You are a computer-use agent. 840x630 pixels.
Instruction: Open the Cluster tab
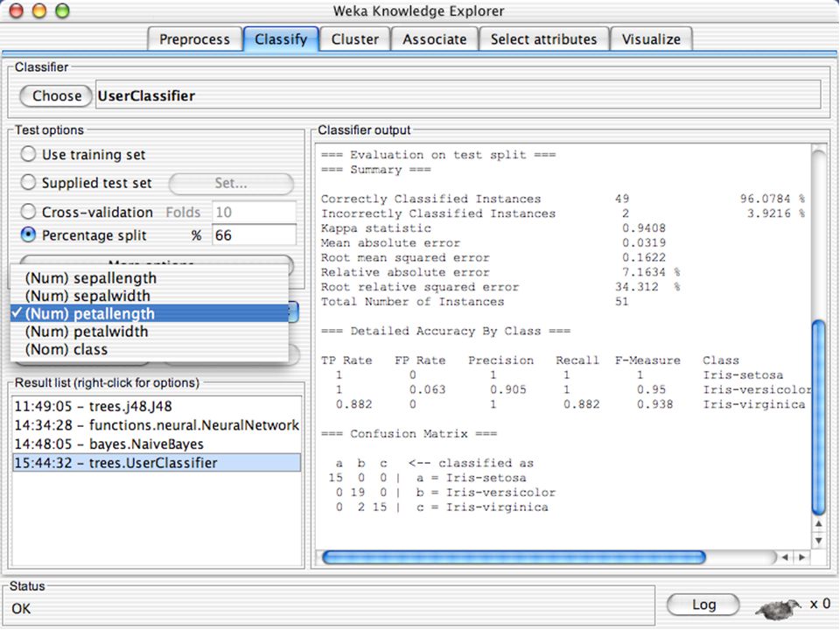point(354,39)
